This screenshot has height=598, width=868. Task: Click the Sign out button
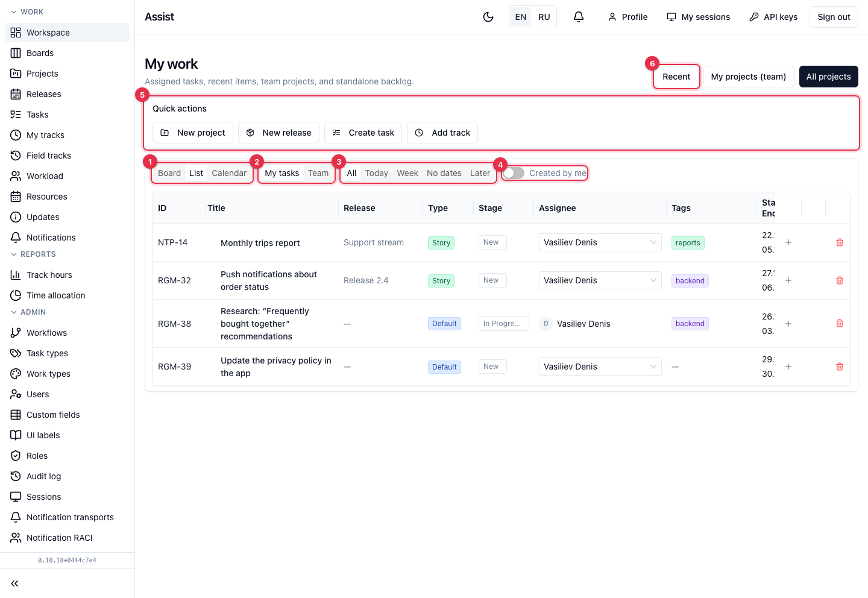[x=834, y=17]
